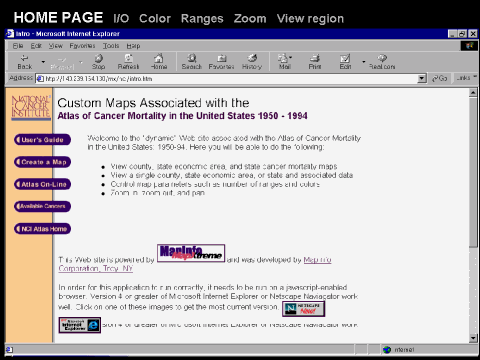Image resolution: width=480 pixels, height=360 pixels.
Task: Open the Favorites menu
Action: [82, 46]
